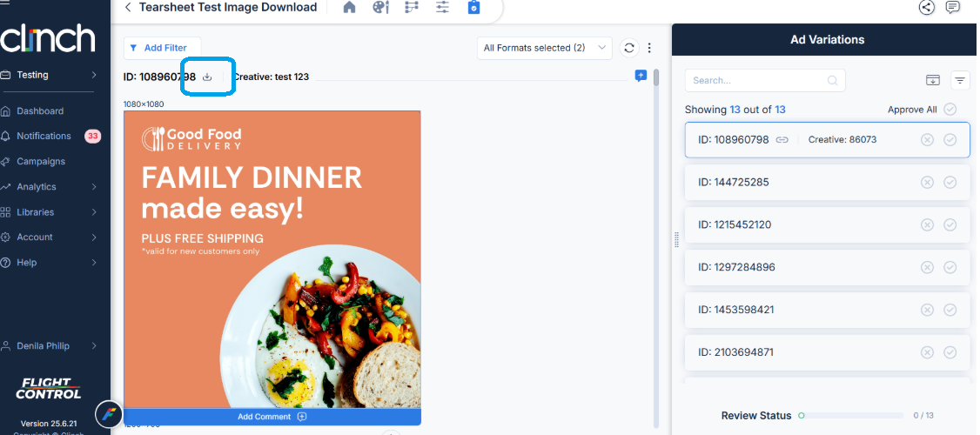Image resolution: width=980 pixels, height=435 pixels.
Task: Expand the Denila Philip user menu
Action: pos(94,345)
